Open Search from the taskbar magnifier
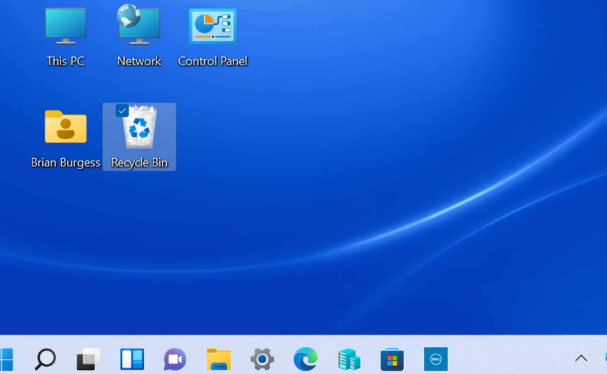 click(x=45, y=359)
